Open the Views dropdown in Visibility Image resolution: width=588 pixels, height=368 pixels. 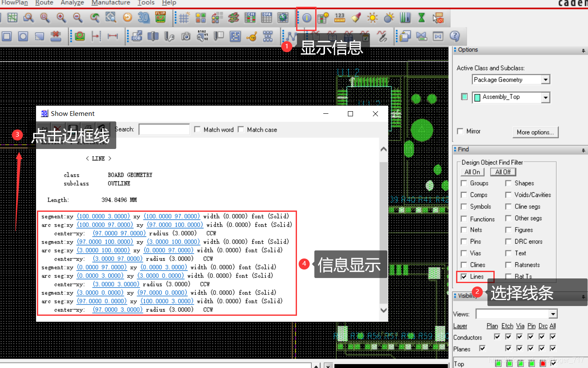tap(553, 314)
